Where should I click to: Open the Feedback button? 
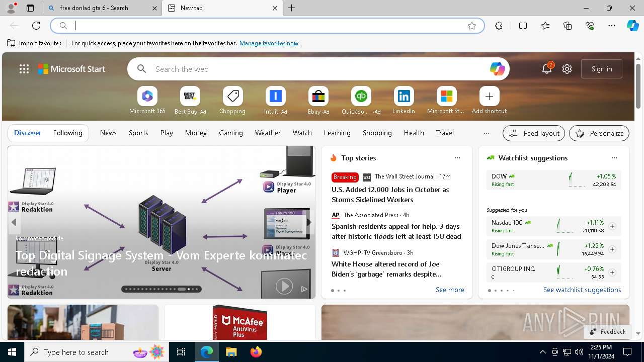[607, 332]
